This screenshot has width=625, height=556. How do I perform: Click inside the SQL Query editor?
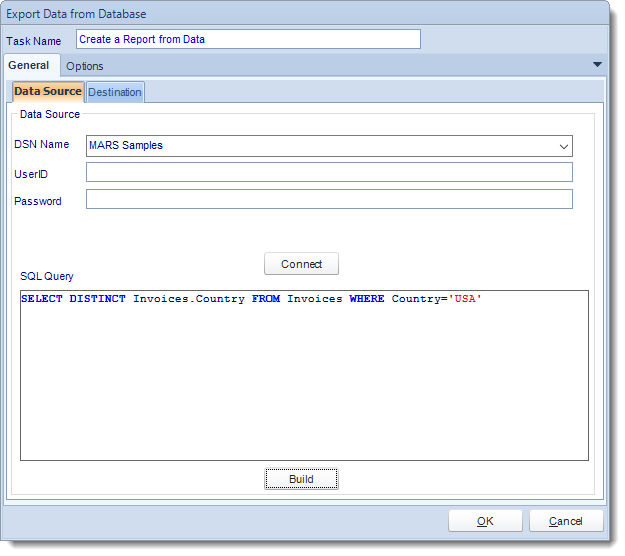tap(304, 375)
